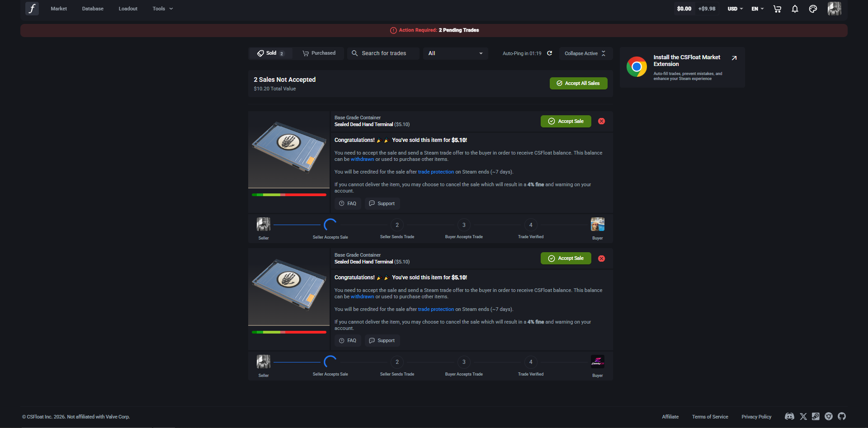Screen dimensions: 868x428
Task: Cancel the upper Dead Hand Terminal sale
Action: (x=601, y=121)
